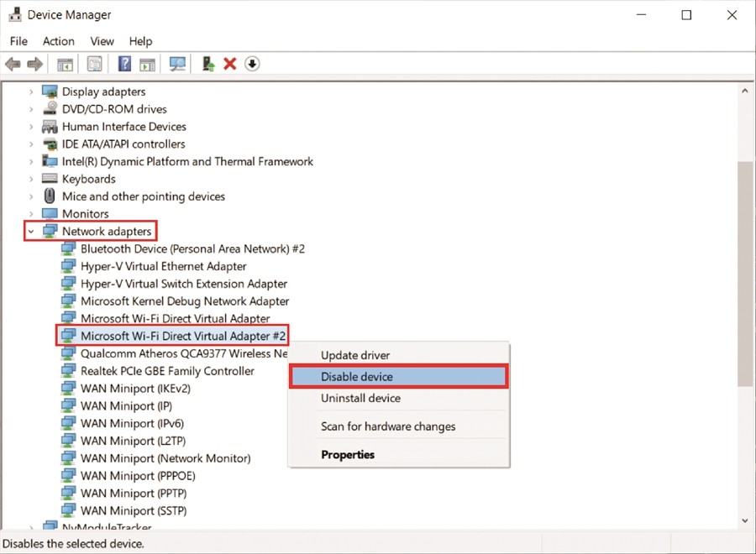Expand the Human Interface Devices node
This screenshot has width=756, height=554.
click(x=31, y=127)
